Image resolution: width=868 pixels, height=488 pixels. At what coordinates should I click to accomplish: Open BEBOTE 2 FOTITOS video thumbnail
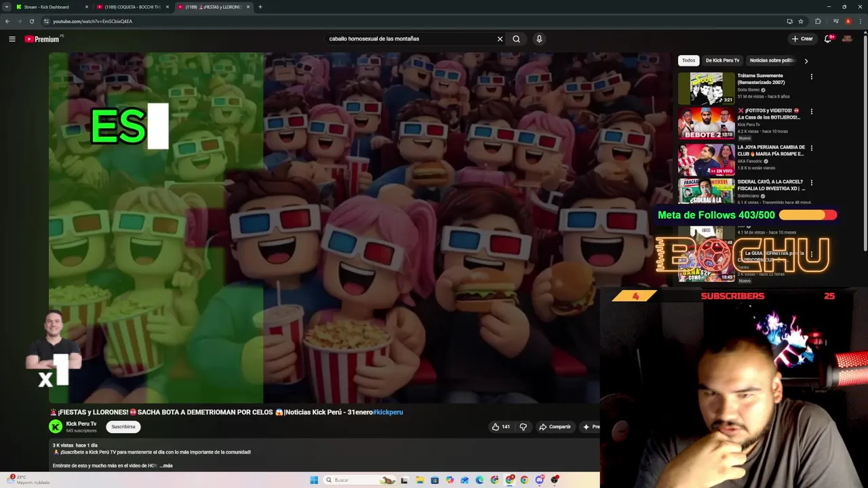706,123
